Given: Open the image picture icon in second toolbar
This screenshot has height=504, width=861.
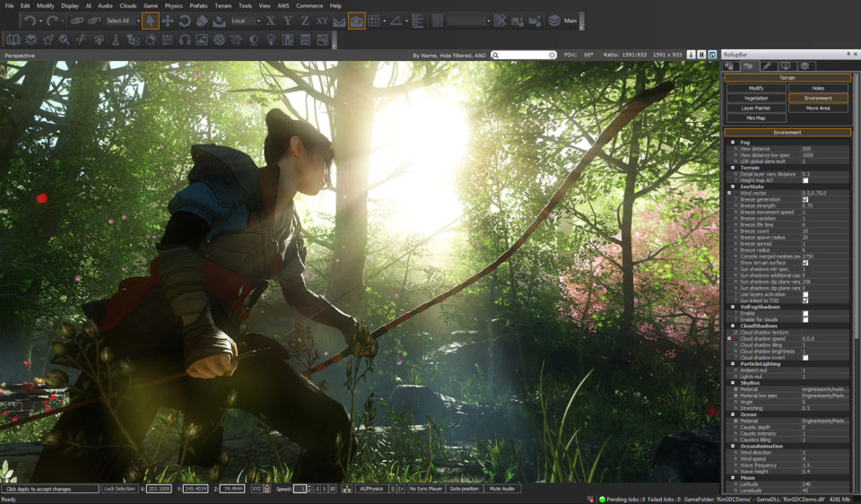Looking at the screenshot, I should coord(202,39).
